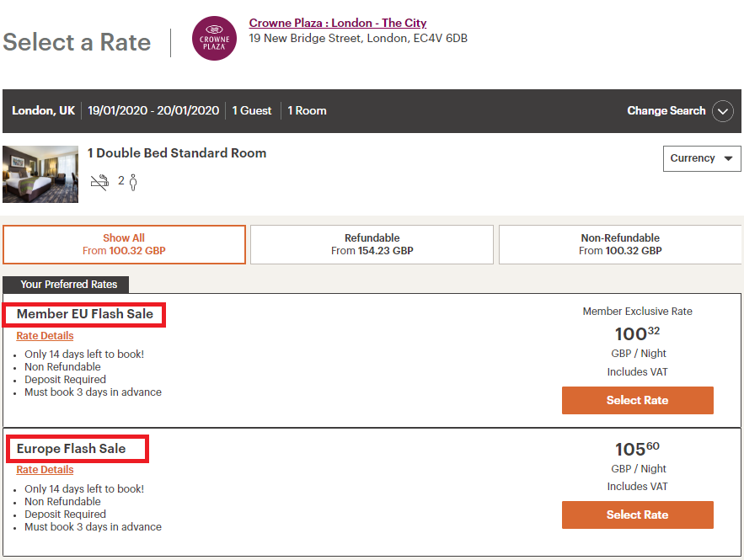Click the guest occupancy person icon
This screenshot has width=744, height=560.
[133, 182]
